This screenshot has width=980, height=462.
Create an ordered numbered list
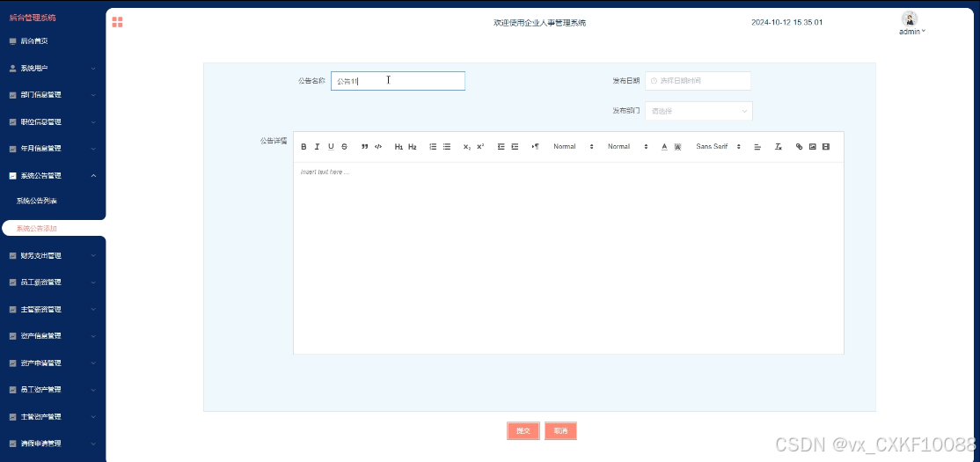click(433, 147)
